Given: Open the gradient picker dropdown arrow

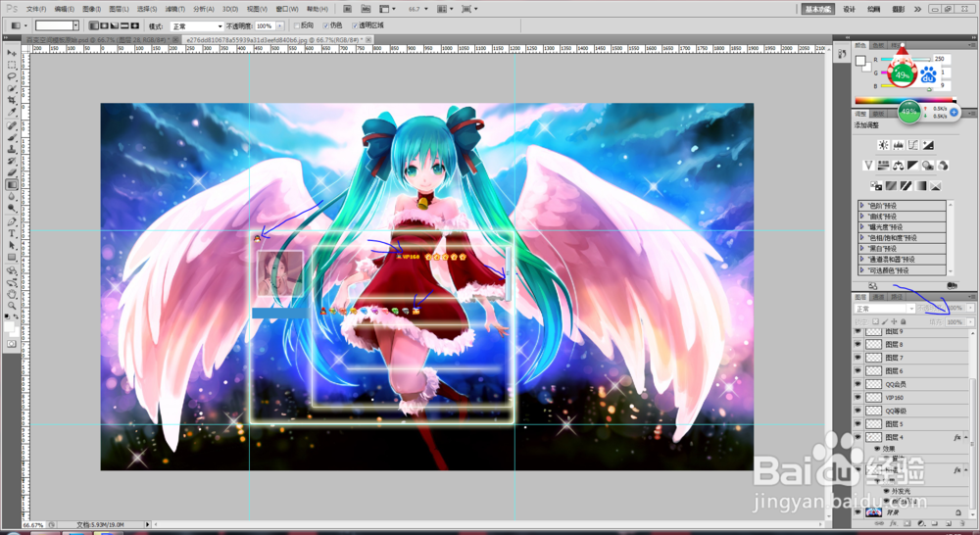Looking at the screenshot, I should tap(75, 25).
